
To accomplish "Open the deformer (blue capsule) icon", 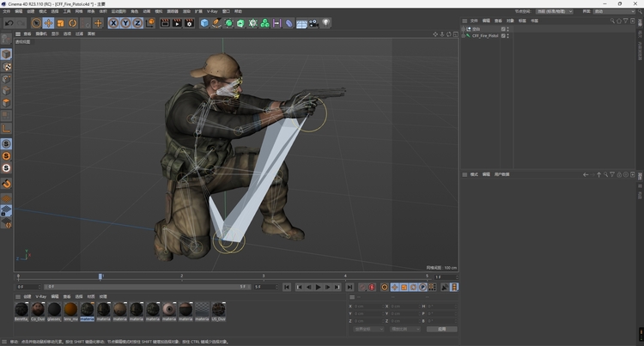I will tap(289, 23).
